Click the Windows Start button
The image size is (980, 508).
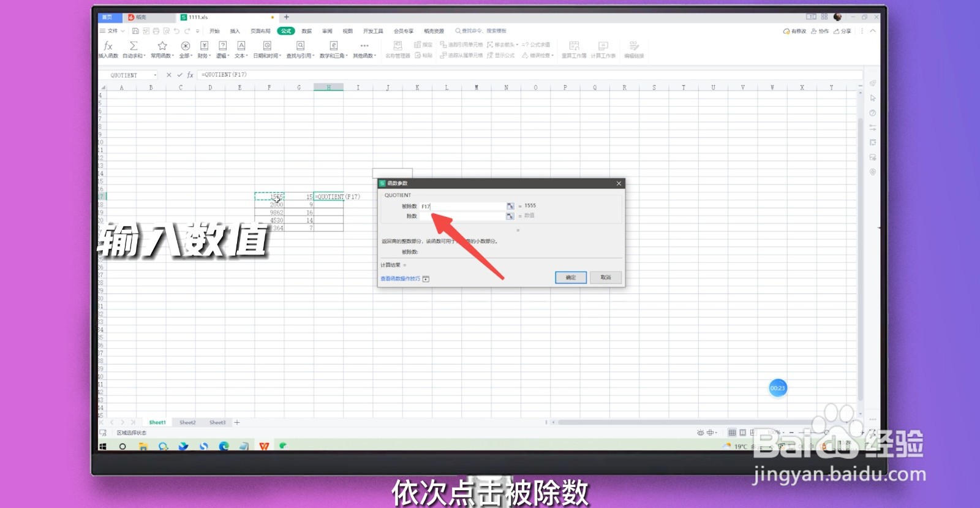[103, 447]
